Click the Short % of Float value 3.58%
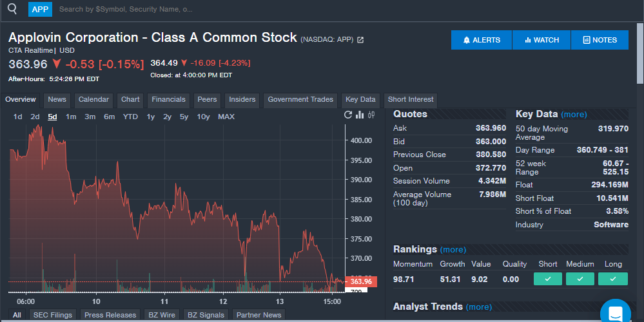 tap(618, 211)
